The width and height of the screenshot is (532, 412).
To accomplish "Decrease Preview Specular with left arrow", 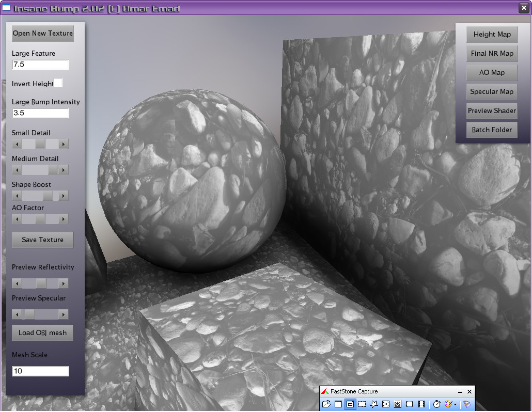I will click(17, 314).
